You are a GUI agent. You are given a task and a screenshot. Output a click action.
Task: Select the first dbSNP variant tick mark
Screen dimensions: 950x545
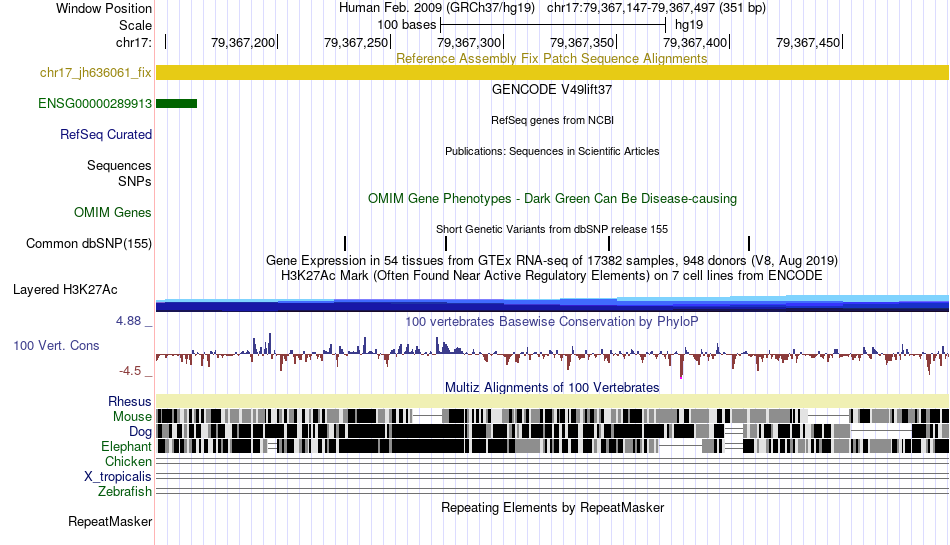(x=345, y=243)
